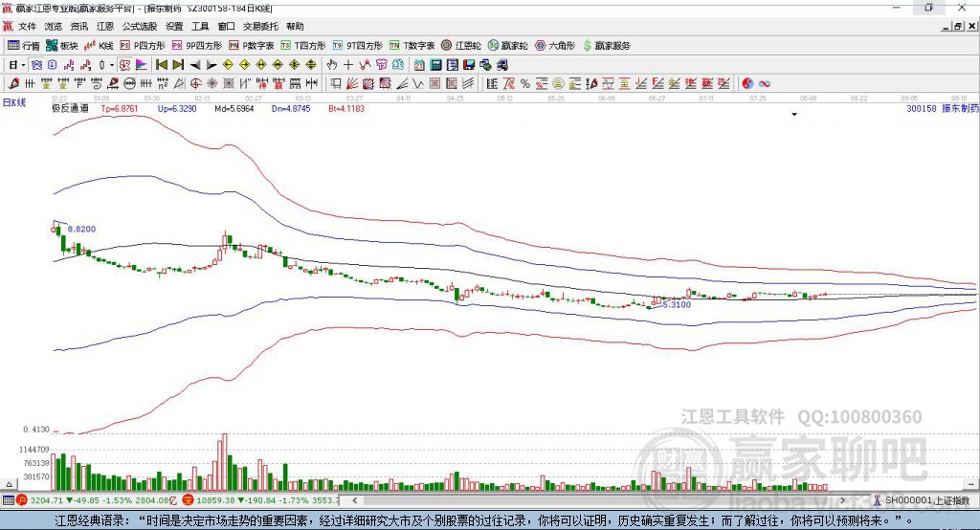
Task: Open the 板块 sector view
Action: (62, 46)
